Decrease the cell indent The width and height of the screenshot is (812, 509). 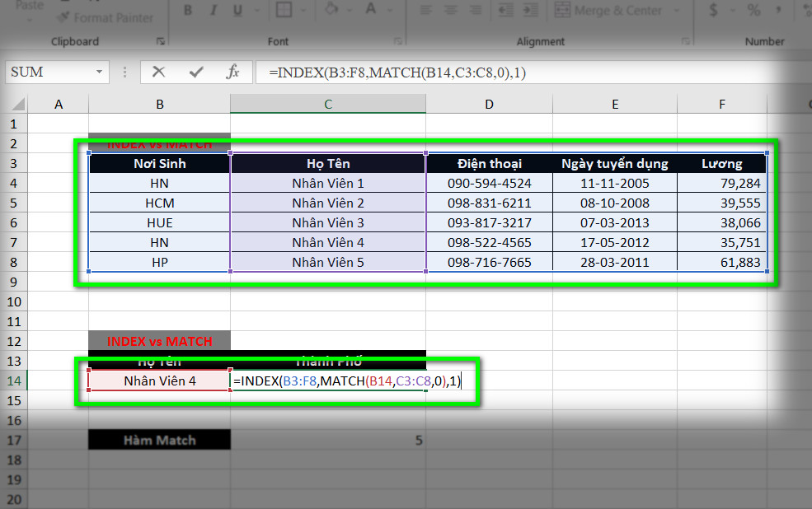pyautogui.click(x=505, y=11)
